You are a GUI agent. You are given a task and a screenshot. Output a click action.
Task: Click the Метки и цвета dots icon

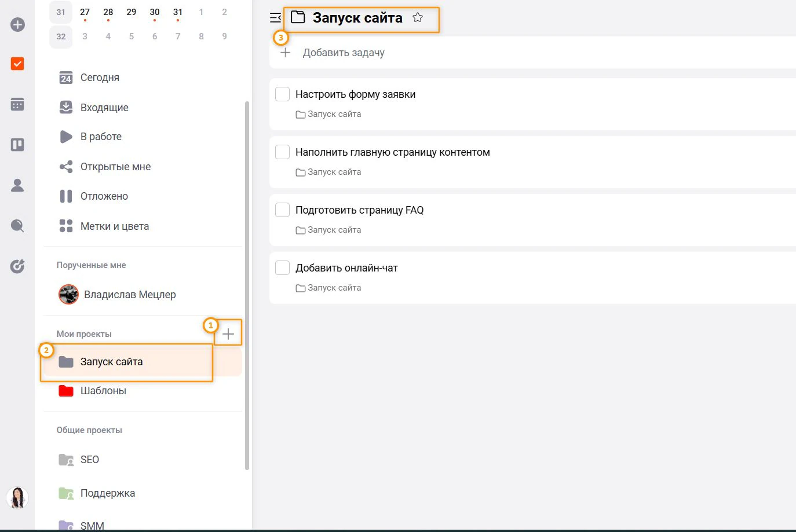66,226
